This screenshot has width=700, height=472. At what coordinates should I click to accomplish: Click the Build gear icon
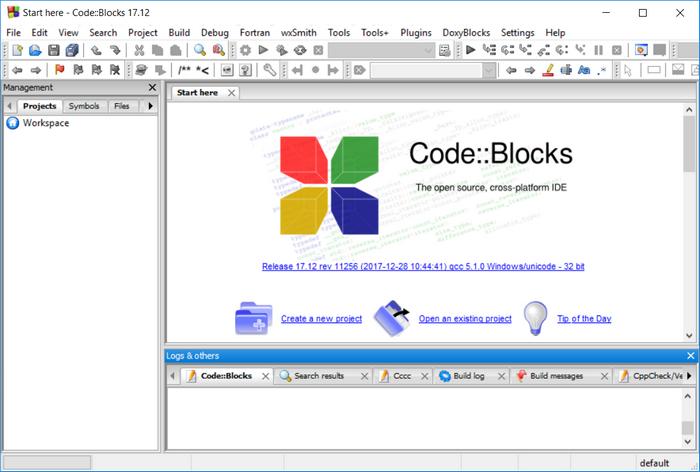[245, 50]
